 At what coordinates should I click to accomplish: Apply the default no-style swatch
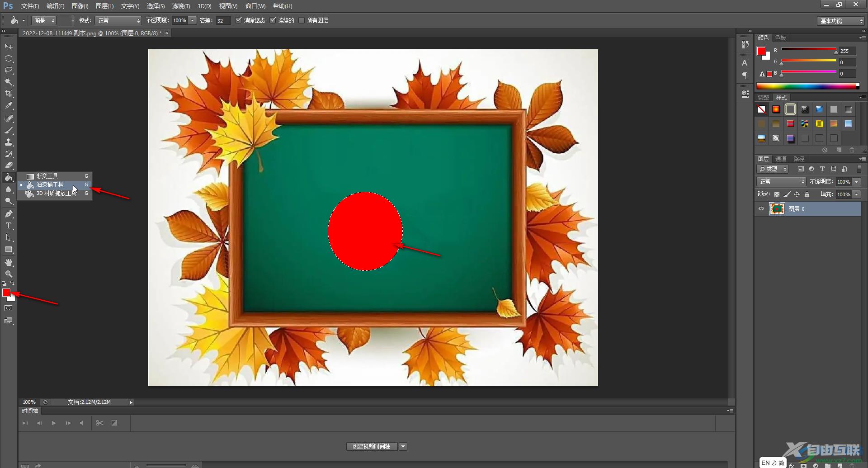click(762, 109)
